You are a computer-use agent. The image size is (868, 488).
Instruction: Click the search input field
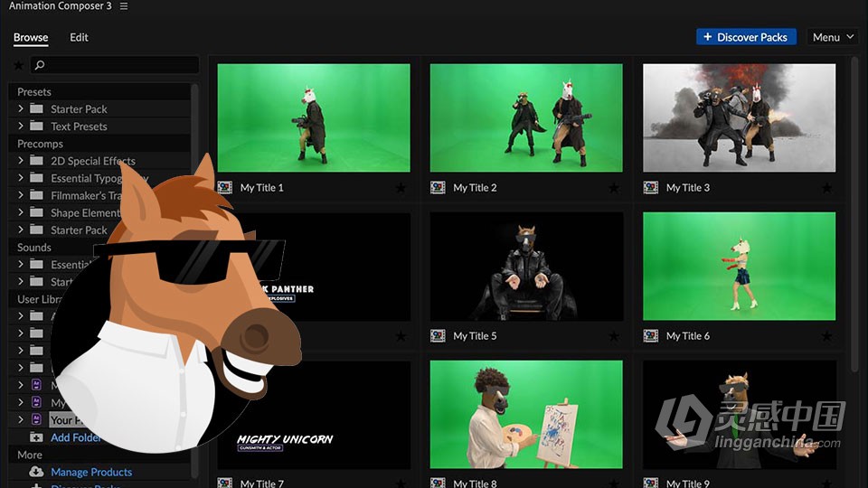[x=115, y=65]
